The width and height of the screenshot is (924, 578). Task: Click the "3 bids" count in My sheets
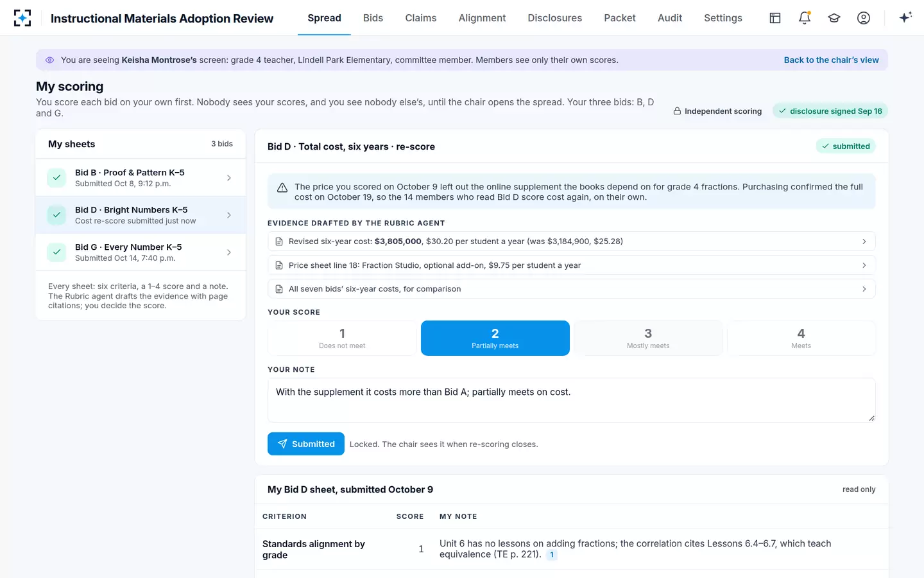(222, 144)
